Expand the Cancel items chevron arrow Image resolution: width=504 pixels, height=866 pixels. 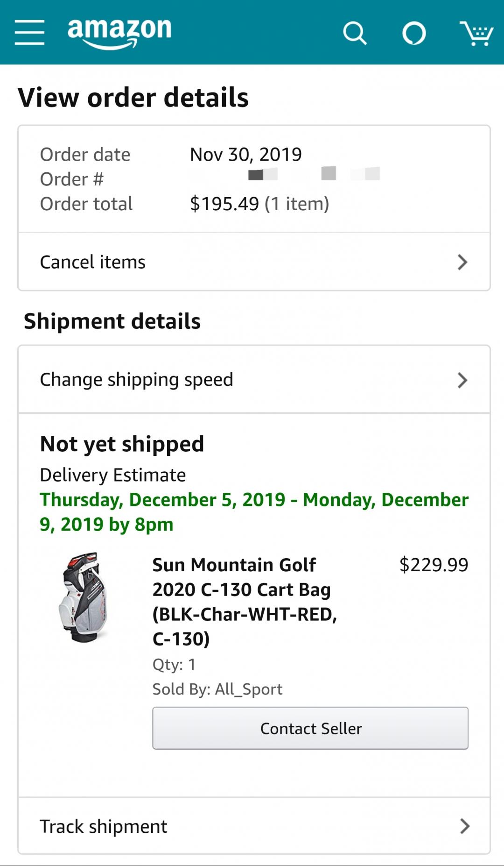tap(462, 262)
